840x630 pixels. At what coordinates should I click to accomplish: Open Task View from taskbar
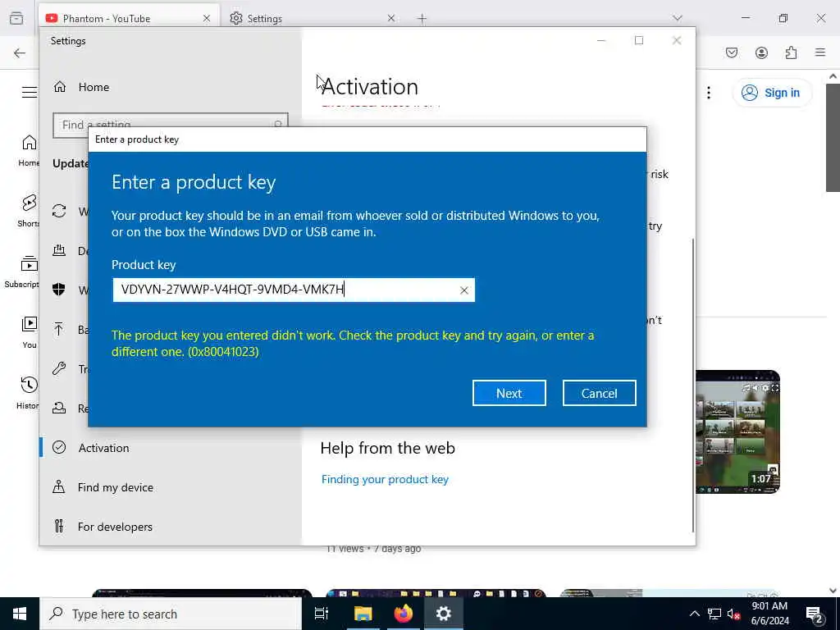point(322,614)
